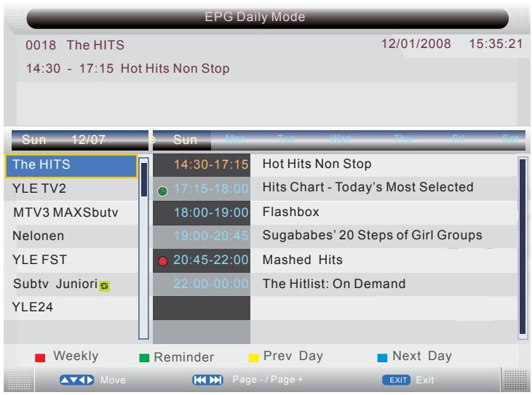Select the Flashbox programme

point(384,212)
